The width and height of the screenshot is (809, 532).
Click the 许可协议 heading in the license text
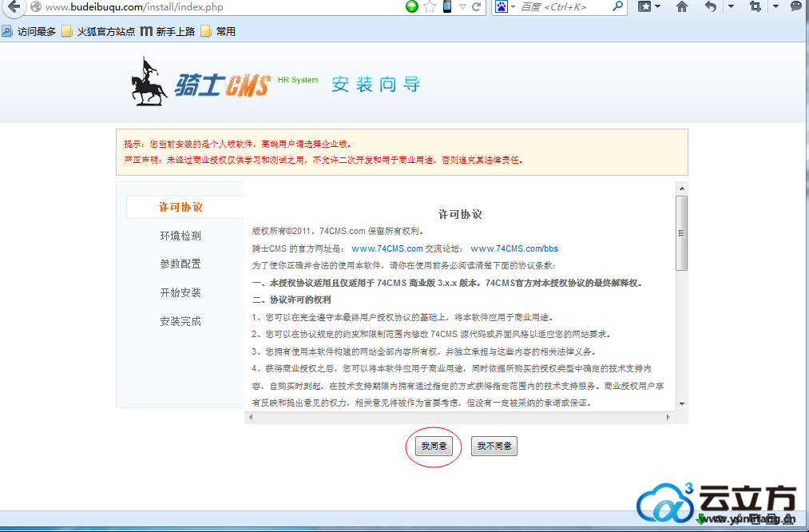coord(460,214)
